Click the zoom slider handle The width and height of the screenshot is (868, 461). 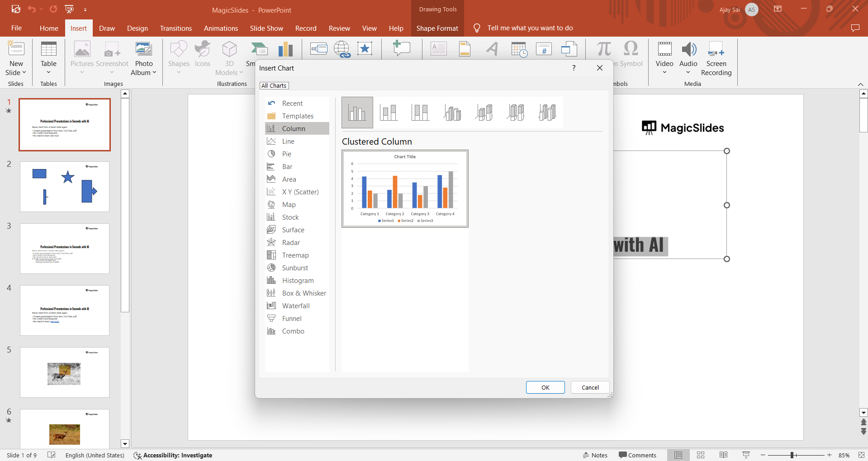(792, 455)
